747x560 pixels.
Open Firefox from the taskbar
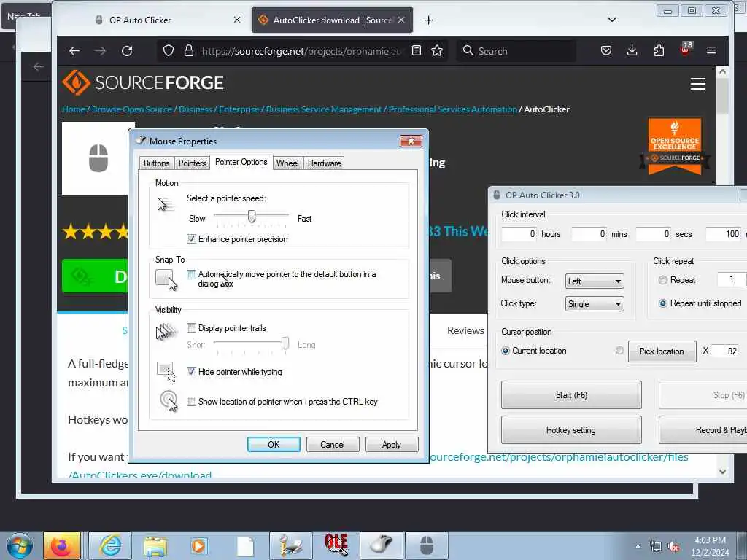coord(61,545)
